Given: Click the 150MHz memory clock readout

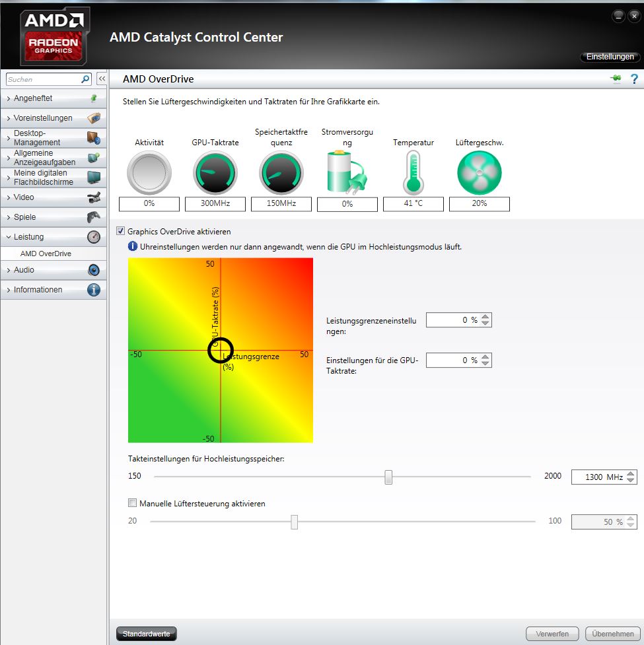Looking at the screenshot, I should click(281, 203).
